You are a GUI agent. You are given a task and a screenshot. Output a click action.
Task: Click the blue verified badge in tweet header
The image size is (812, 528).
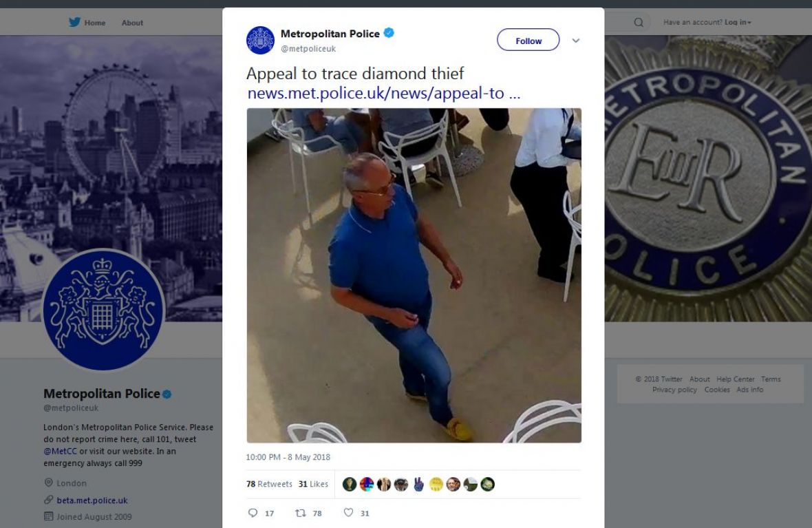pyautogui.click(x=389, y=33)
